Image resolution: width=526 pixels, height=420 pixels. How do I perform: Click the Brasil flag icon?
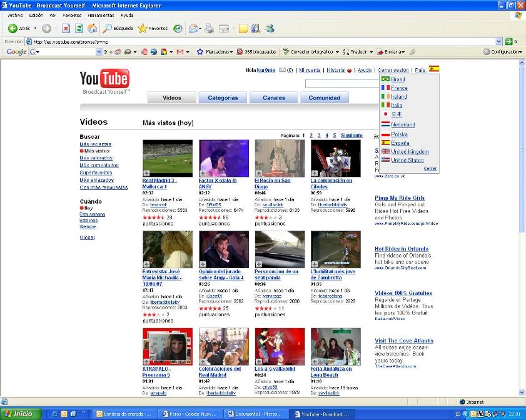coord(385,79)
